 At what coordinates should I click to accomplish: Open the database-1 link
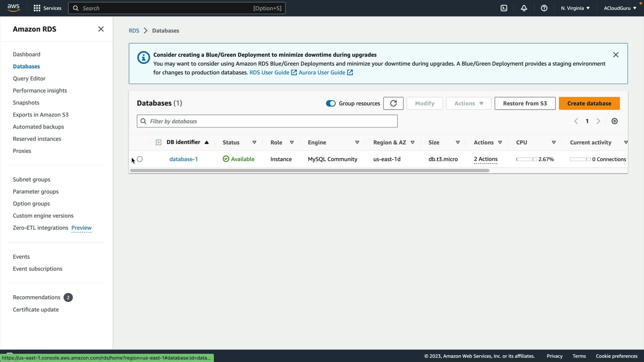coord(183,159)
